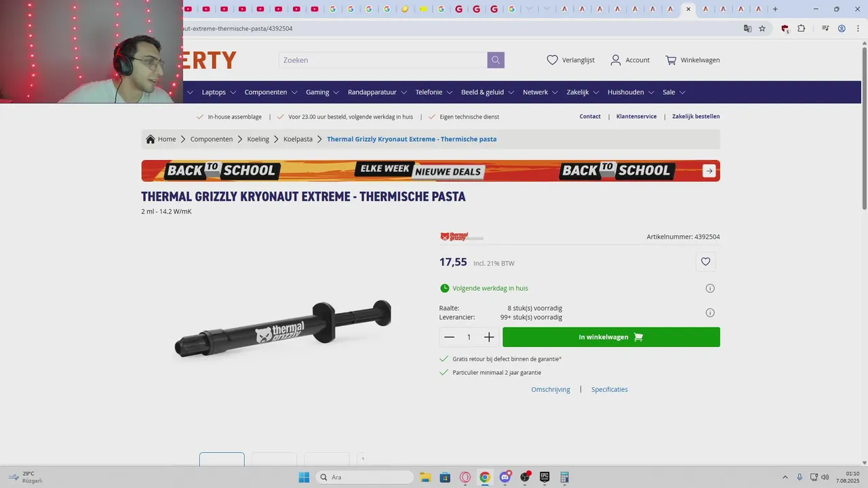Open the weather widget showing 29°C

click(x=26, y=477)
